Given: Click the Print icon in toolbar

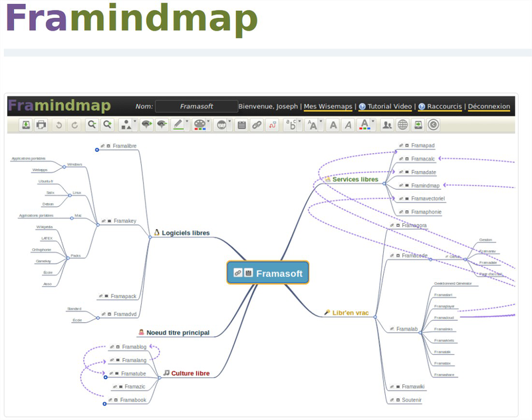Looking at the screenshot, I should click(41, 124).
